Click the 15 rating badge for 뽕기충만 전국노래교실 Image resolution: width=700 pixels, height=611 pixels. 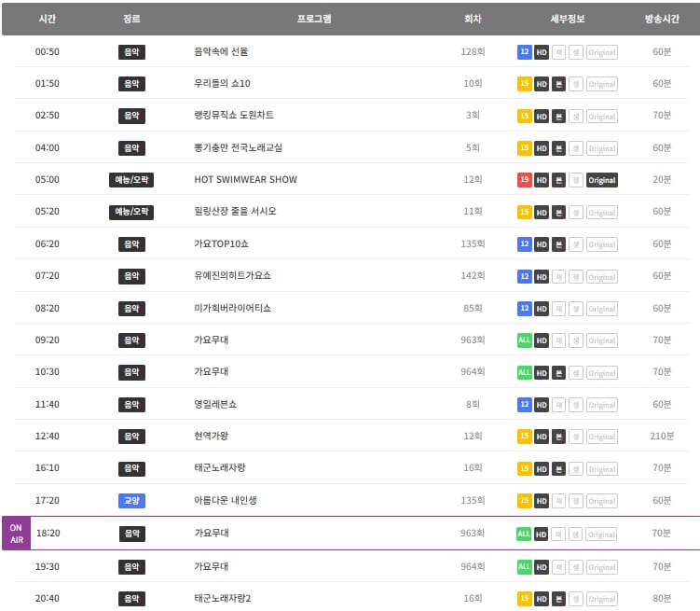point(524,147)
